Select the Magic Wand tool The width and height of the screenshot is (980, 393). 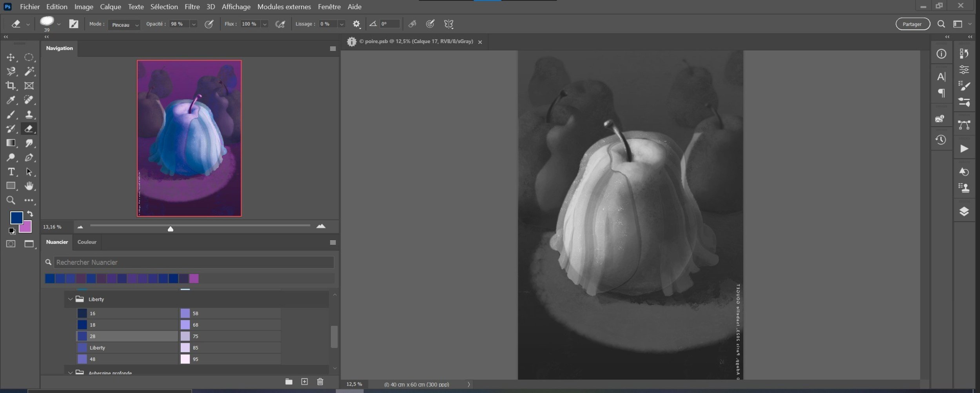(x=29, y=71)
